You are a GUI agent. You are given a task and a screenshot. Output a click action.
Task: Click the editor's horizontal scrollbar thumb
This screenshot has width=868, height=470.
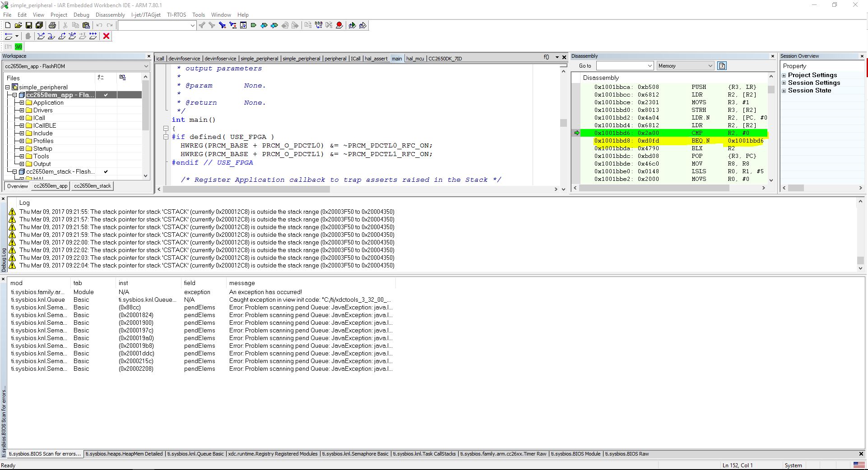[x=246, y=189]
